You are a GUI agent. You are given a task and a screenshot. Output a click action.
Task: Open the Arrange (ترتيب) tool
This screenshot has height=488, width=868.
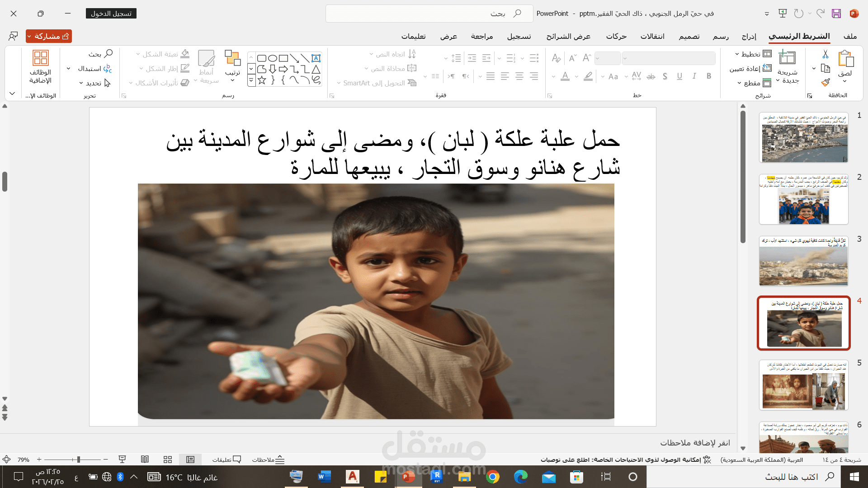[x=232, y=59]
